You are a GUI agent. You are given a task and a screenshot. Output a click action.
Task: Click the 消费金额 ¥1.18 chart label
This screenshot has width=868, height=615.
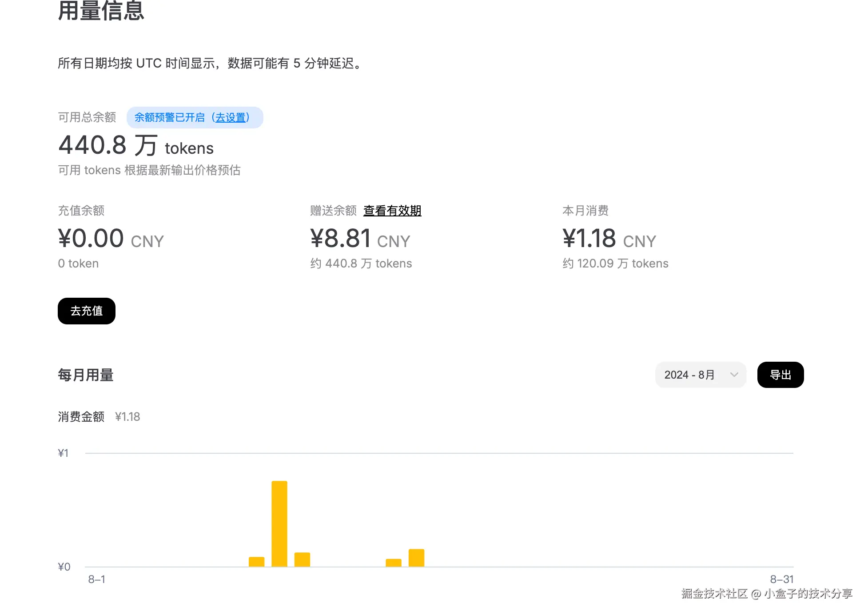coord(99,416)
